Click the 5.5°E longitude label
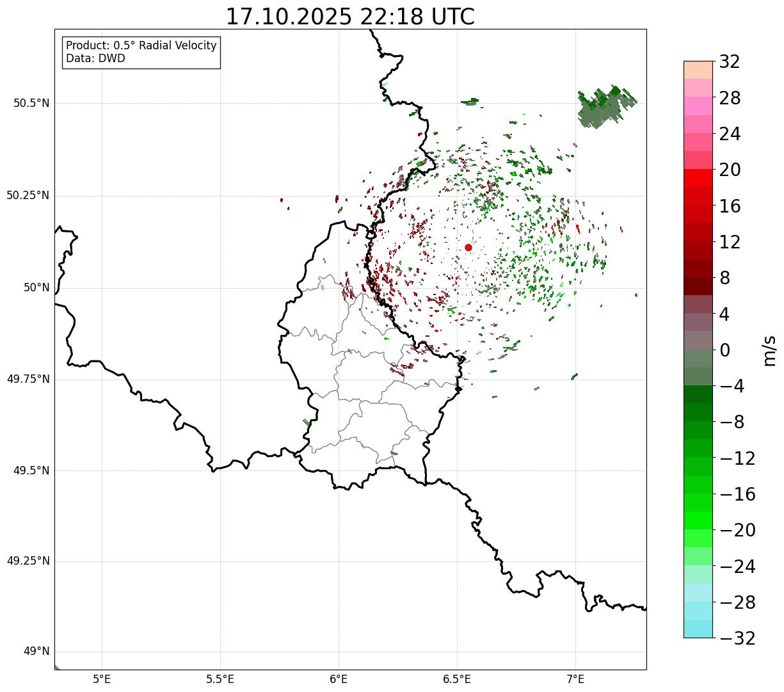Image resolution: width=784 pixels, height=692 pixels. point(220,680)
